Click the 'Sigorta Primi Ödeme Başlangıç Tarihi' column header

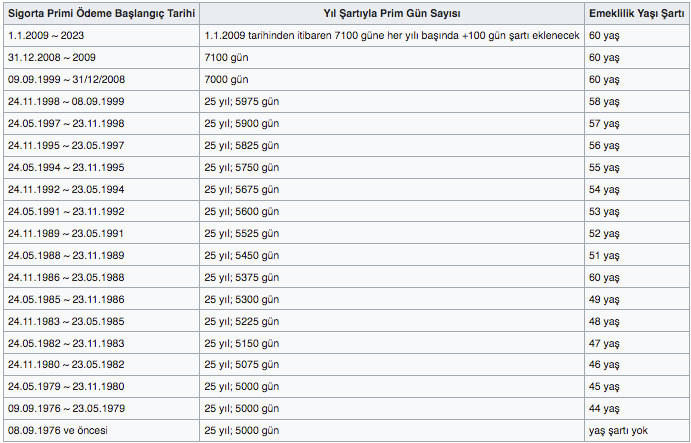101,13
